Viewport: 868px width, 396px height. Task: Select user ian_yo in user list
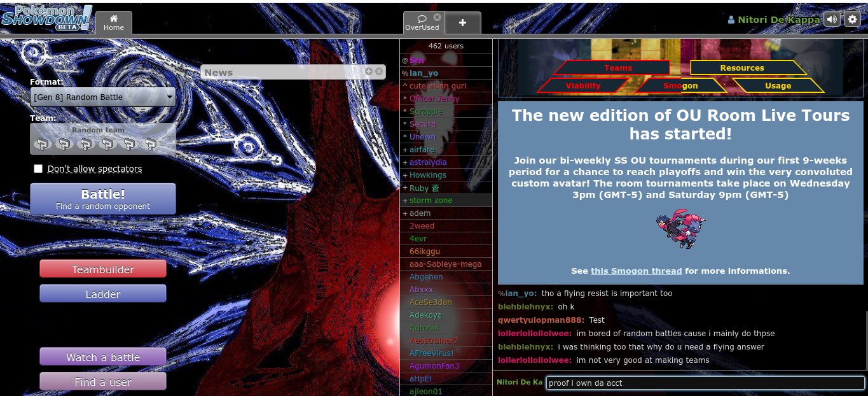click(446, 73)
